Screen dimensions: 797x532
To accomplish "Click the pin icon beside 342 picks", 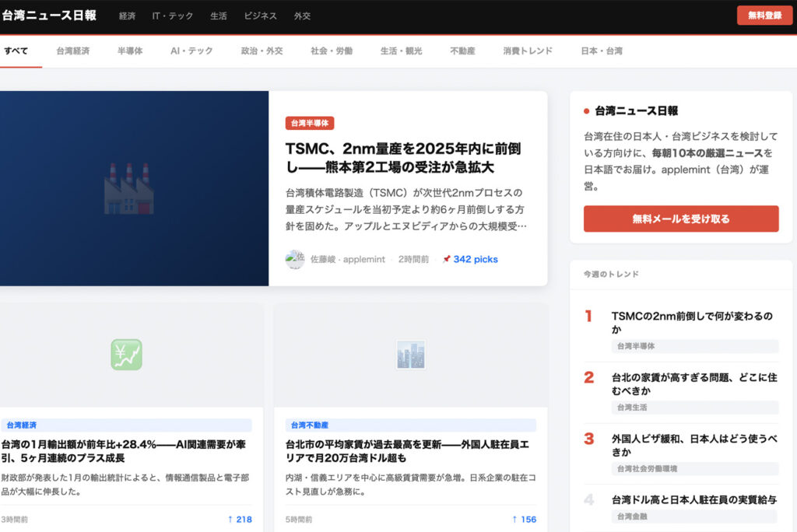I will click(446, 260).
